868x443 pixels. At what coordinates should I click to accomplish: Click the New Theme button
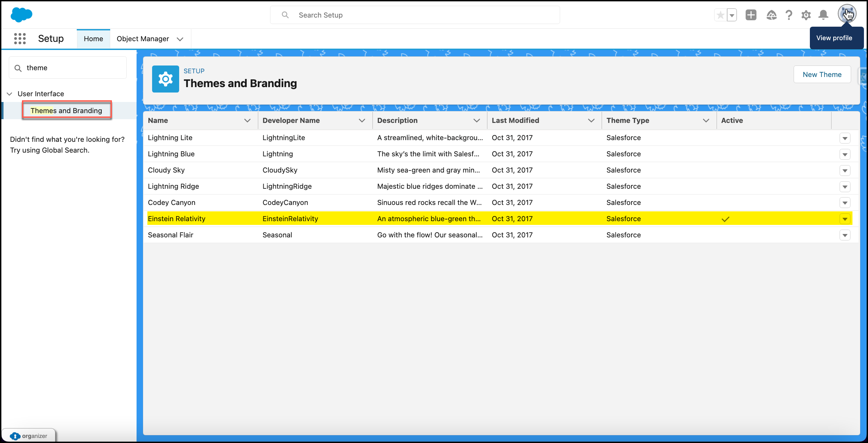pos(822,75)
